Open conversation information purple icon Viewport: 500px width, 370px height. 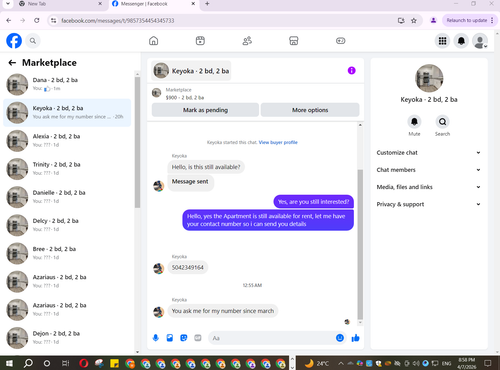click(351, 70)
